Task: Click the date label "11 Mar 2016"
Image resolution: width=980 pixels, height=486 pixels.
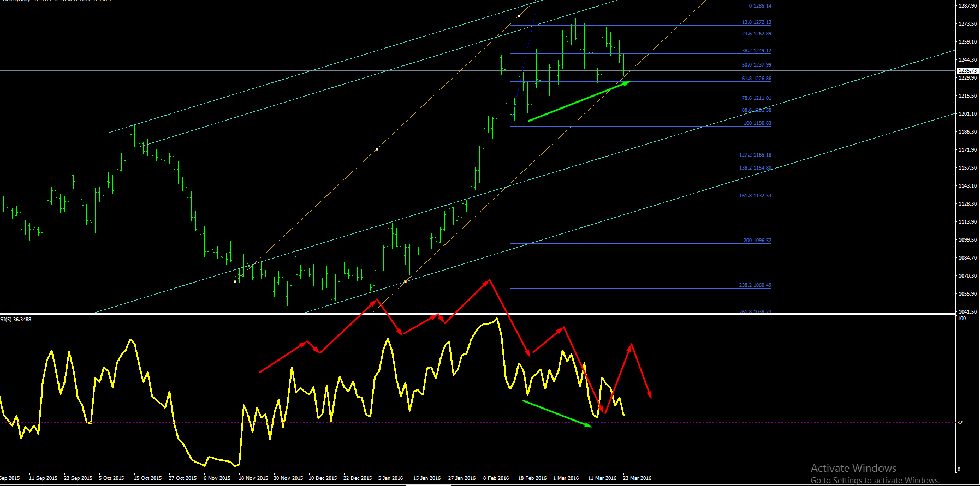Action: (x=602, y=478)
